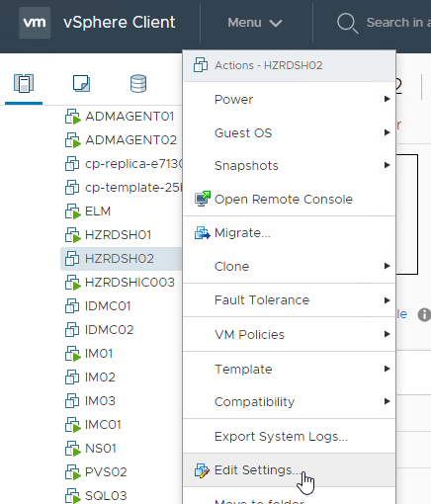Image resolution: width=431 pixels, height=504 pixels.
Task: Click the IDMC01 VM icon
Action: point(72,306)
